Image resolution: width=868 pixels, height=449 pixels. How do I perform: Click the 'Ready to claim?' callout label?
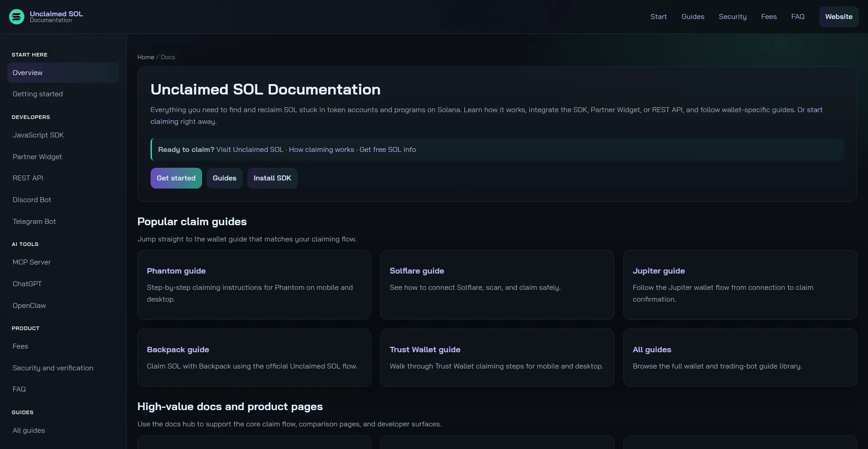(x=186, y=150)
